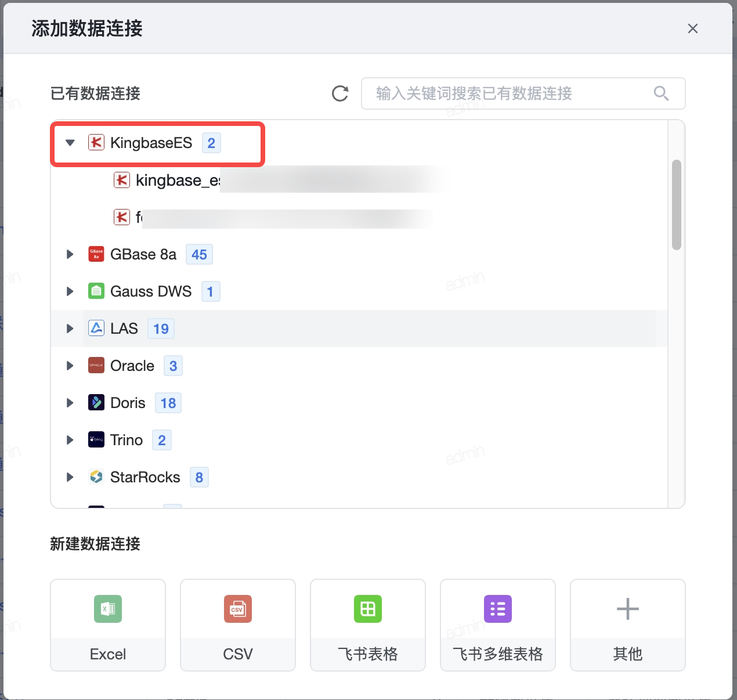Screen dimensions: 737x700
Task: Click the icon of second KingbaseES child connection
Action: (122, 217)
